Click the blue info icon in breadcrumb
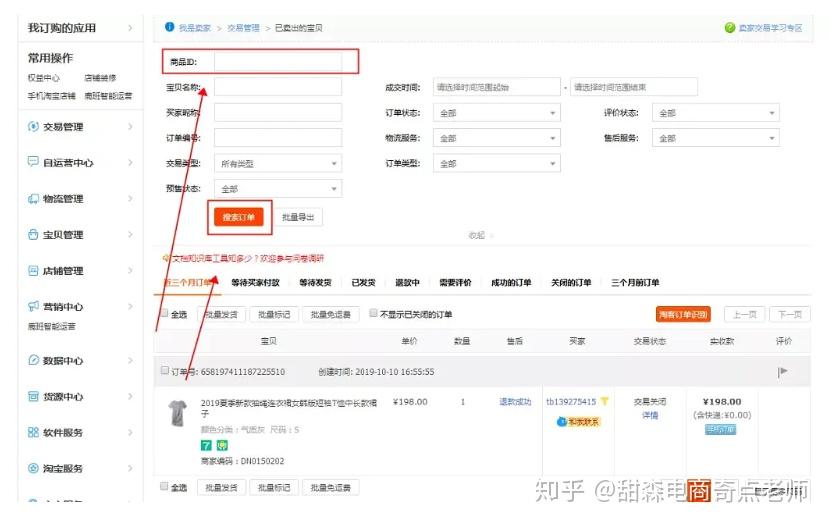This screenshot has height=524, width=829. click(x=169, y=27)
